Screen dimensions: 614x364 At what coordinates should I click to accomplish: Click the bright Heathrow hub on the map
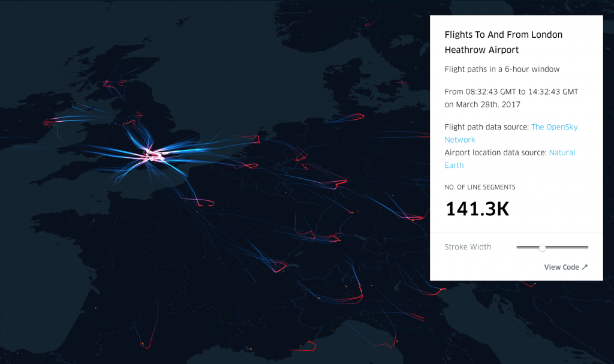tap(153, 155)
